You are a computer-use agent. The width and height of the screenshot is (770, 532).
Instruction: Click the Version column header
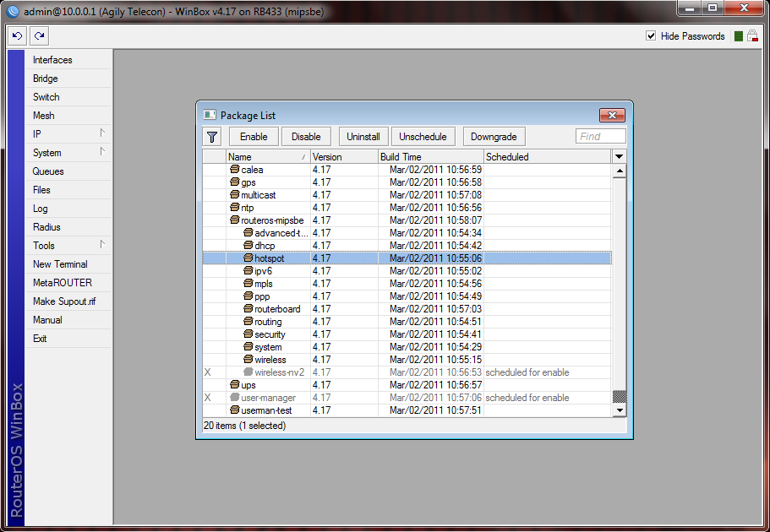point(344,157)
